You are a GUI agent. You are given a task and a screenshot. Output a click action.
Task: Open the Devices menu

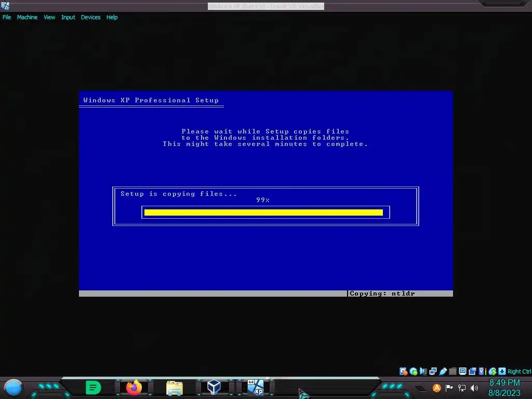tap(90, 17)
